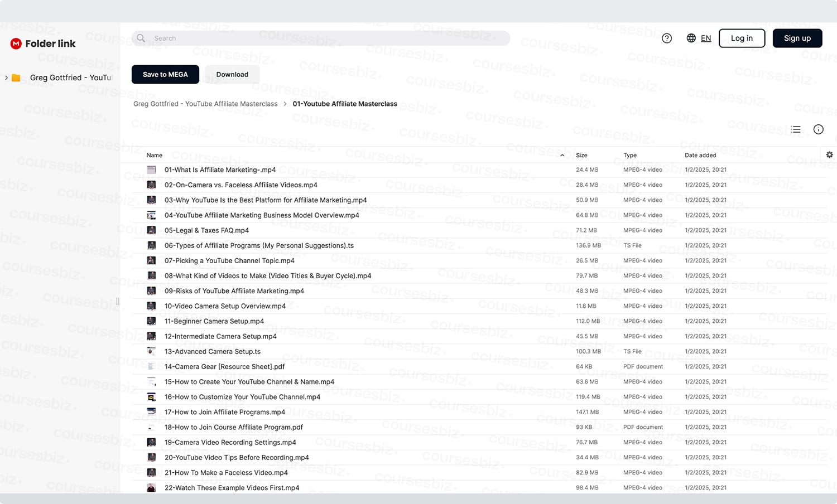Click Folder link title text
This screenshot has height=504, width=837.
[x=50, y=43]
